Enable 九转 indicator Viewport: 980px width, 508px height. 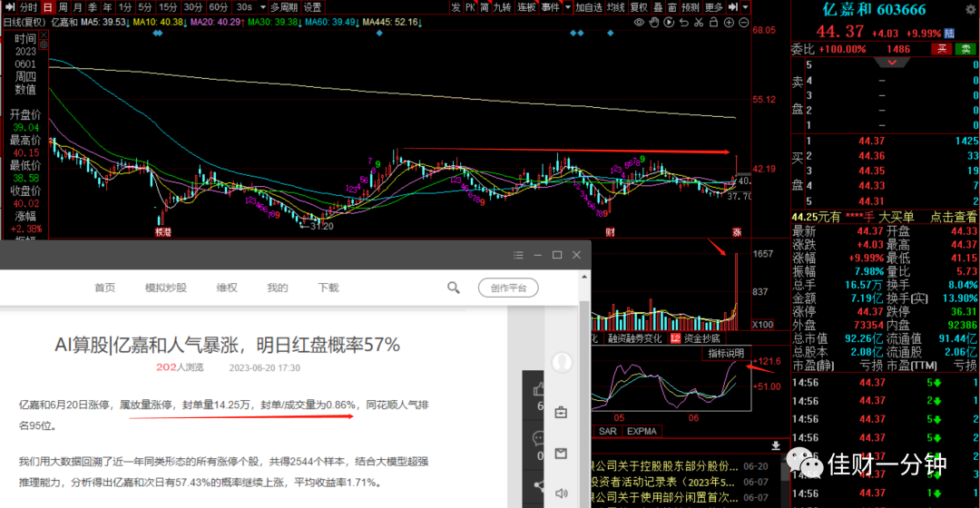(x=502, y=7)
